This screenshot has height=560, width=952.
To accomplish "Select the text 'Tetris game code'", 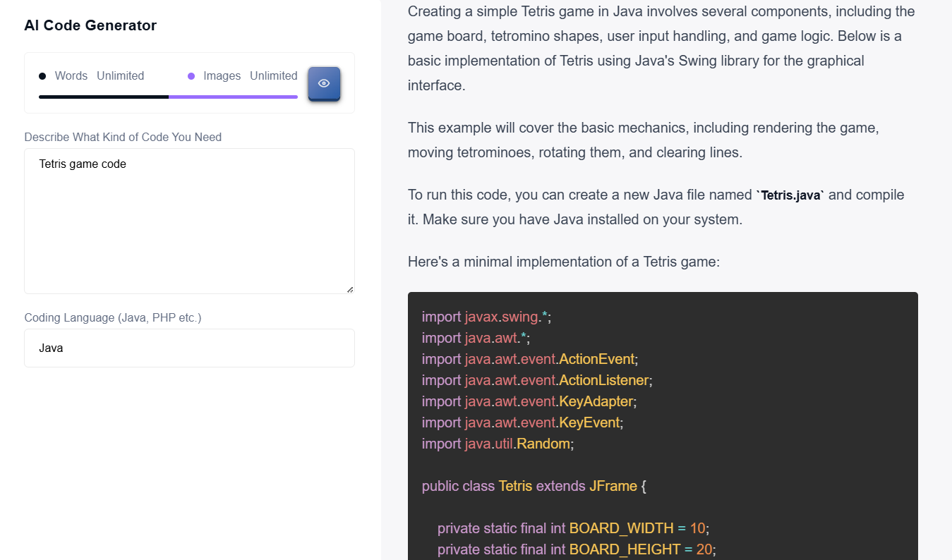I will tap(82, 164).
